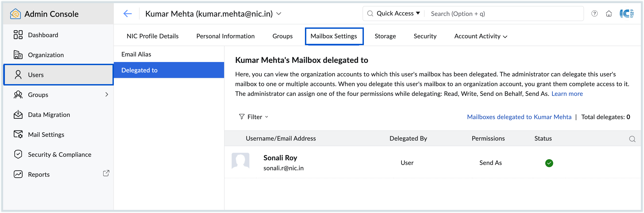
Task: Open Reports external link icon
Action: click(106, 173)
